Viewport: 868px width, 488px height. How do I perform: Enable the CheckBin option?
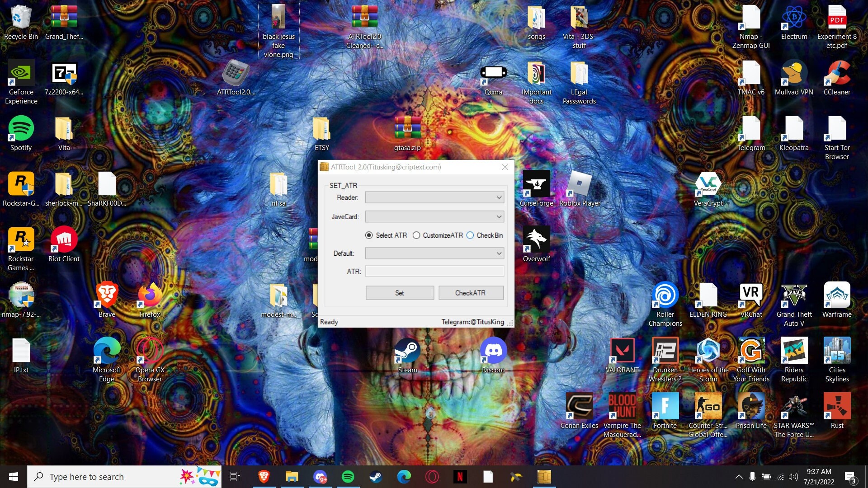point(470,235)
